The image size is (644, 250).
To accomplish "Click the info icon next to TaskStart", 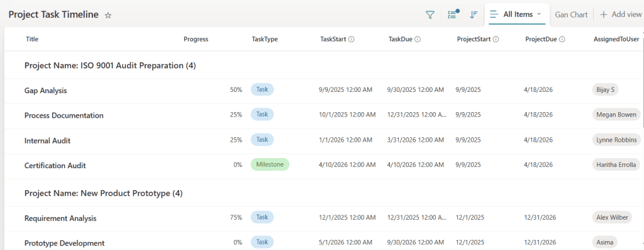I will click(x=351, y=40).
